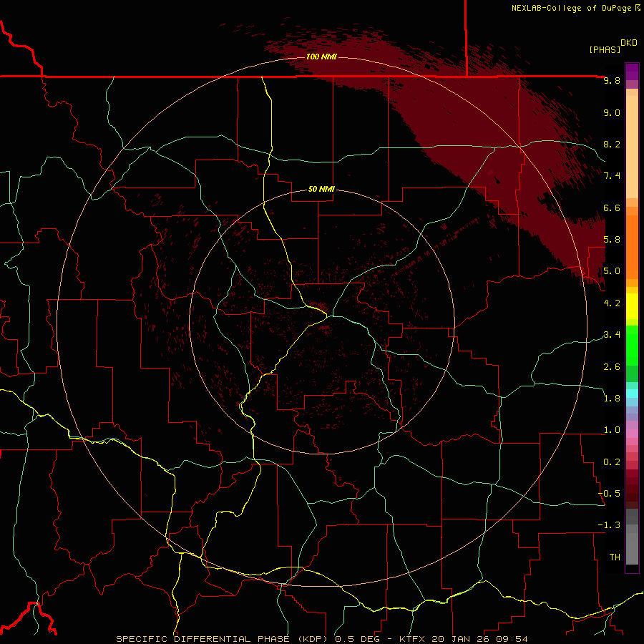644x644 pixels.
Task: Pick the gray band at color scale bottom
Action: pos(632,548)
